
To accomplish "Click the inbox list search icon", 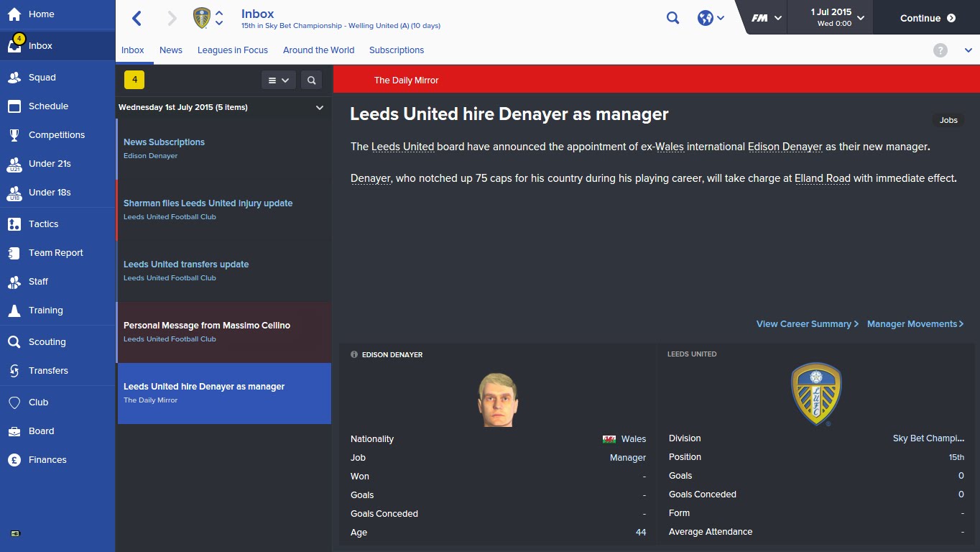I will coord(312,80).
